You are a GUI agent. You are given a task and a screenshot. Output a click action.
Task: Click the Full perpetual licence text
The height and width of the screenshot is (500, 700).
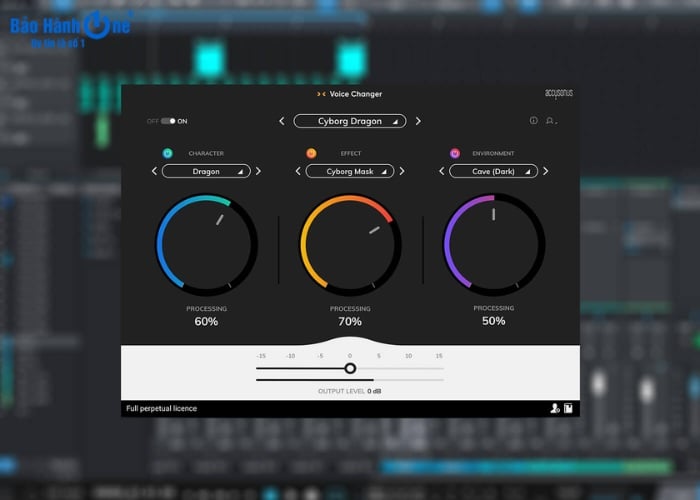click(162, 408)
